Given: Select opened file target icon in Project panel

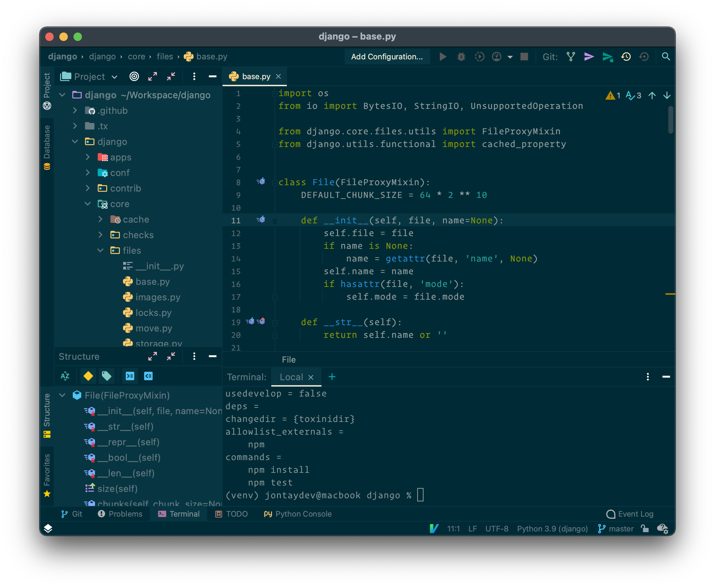Looking at the screenshot, I should [134, 76].
